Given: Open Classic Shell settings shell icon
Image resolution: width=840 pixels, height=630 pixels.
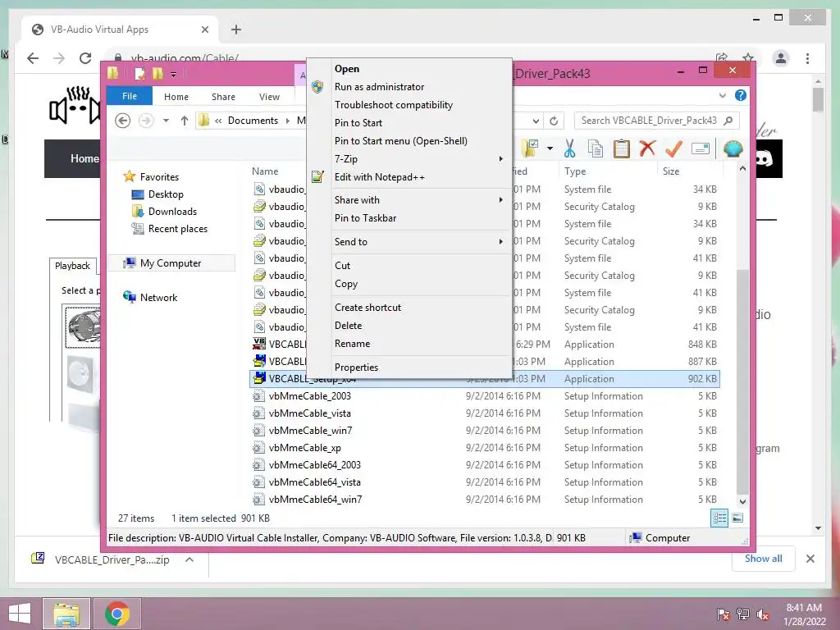Looking at the screenshot, I should point(733,148).
